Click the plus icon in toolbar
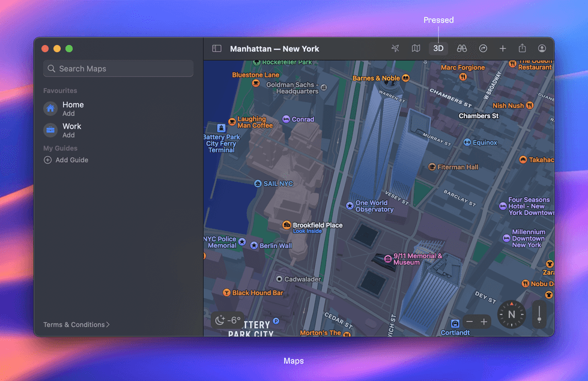Image resolution: width=588 pixels, height=381 pixels. point(503,49)
